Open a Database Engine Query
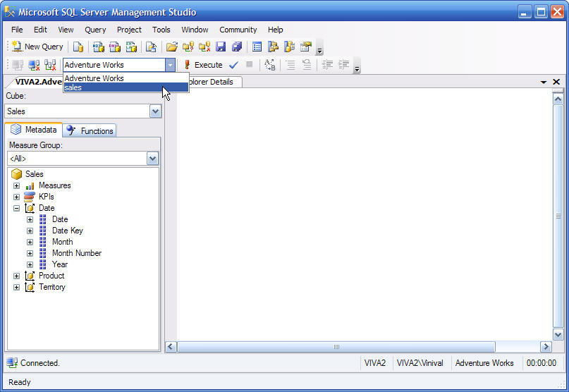 (x=78, y=47)
